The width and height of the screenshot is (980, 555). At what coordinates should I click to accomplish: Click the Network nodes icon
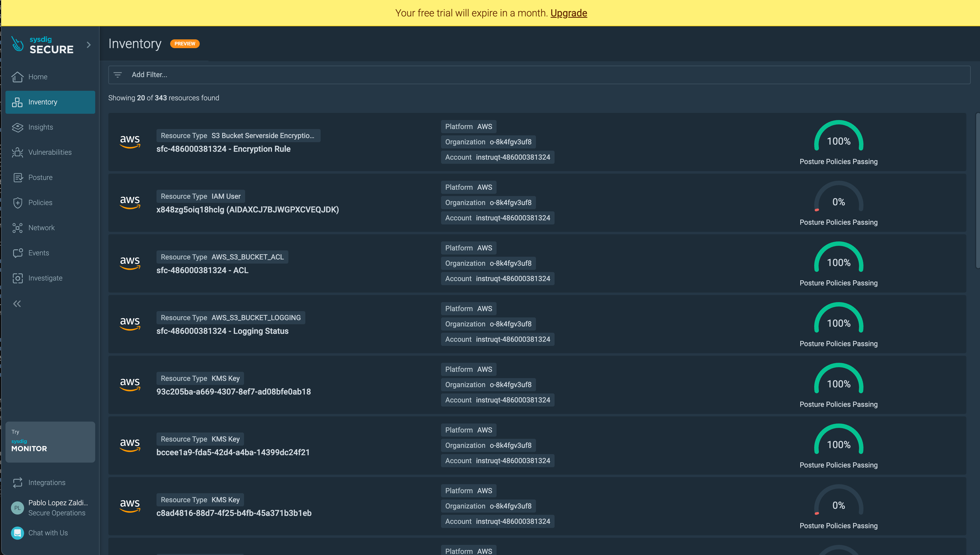tap(18, 228)
